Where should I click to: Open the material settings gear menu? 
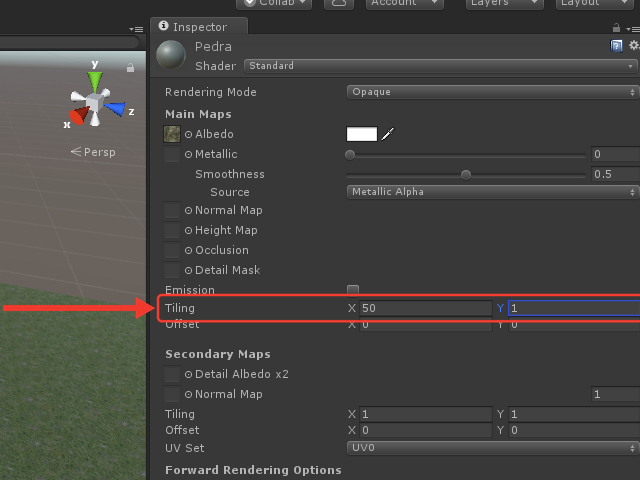[x=634, y=45]
